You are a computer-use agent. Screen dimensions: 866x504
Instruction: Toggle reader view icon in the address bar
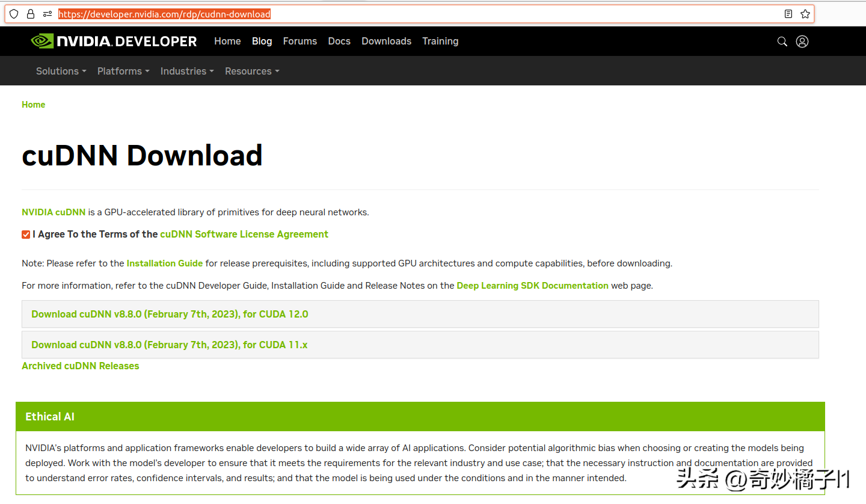pos(788,14)
